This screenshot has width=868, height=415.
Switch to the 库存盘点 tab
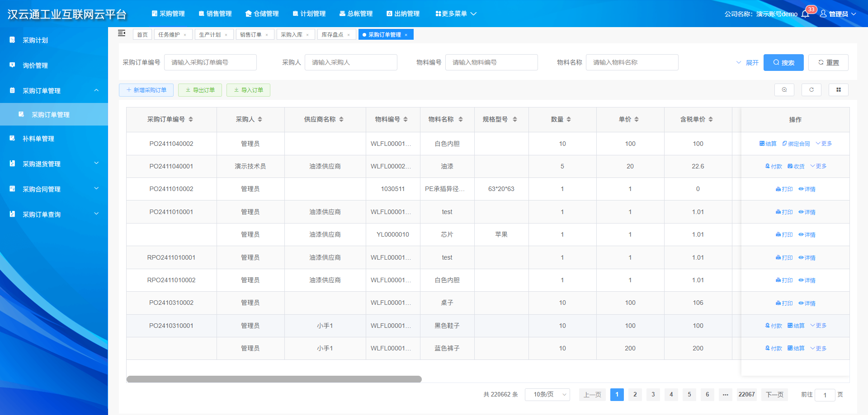tap(332, 35)
